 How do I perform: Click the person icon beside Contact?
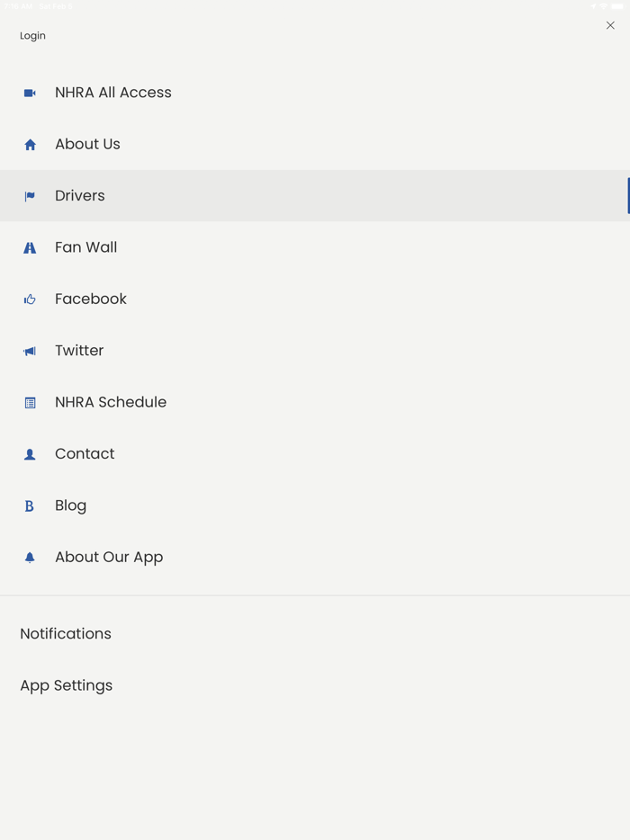[x=30, y=455]
